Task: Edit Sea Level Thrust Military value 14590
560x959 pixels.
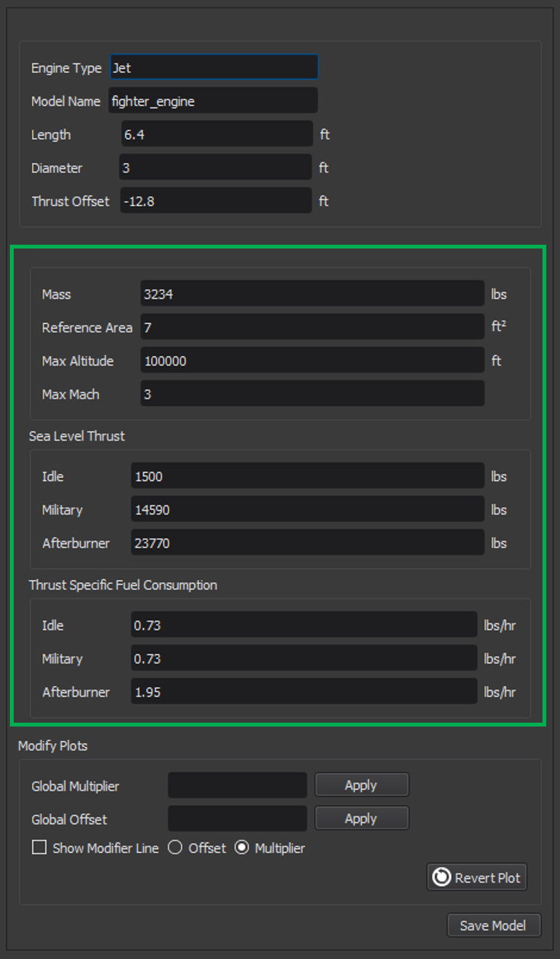Action: coord(308,509)
